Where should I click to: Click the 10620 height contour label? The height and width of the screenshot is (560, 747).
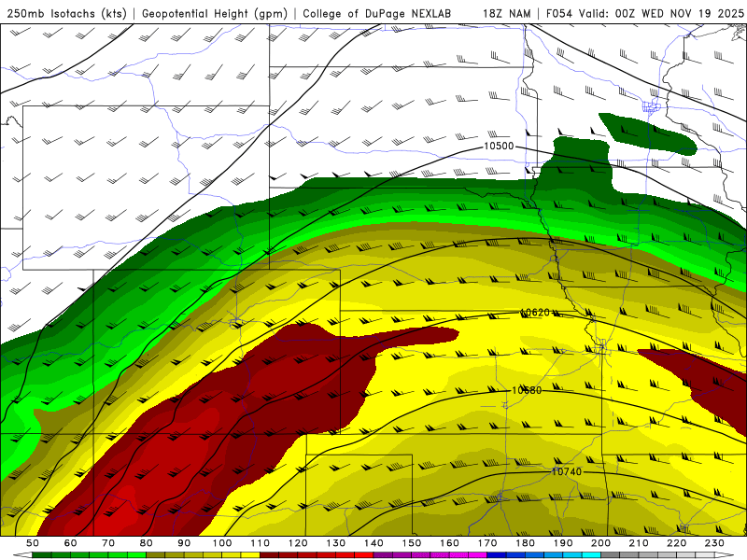click(535, 313)
